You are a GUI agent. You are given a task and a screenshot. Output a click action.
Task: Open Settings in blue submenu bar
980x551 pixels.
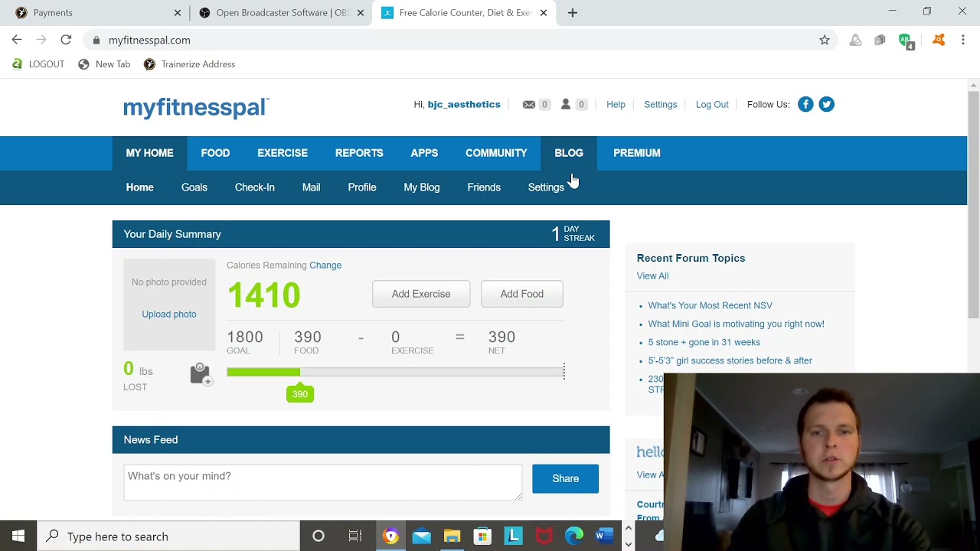point(546,187)
